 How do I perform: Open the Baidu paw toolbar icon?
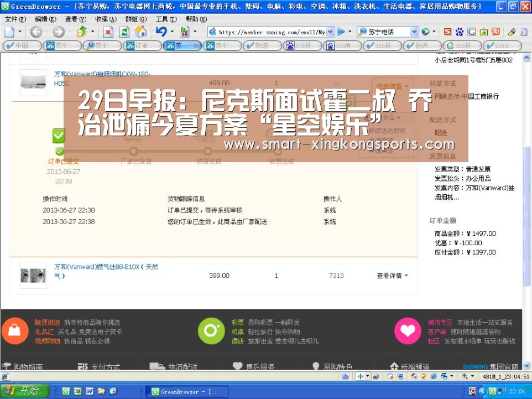460,32
